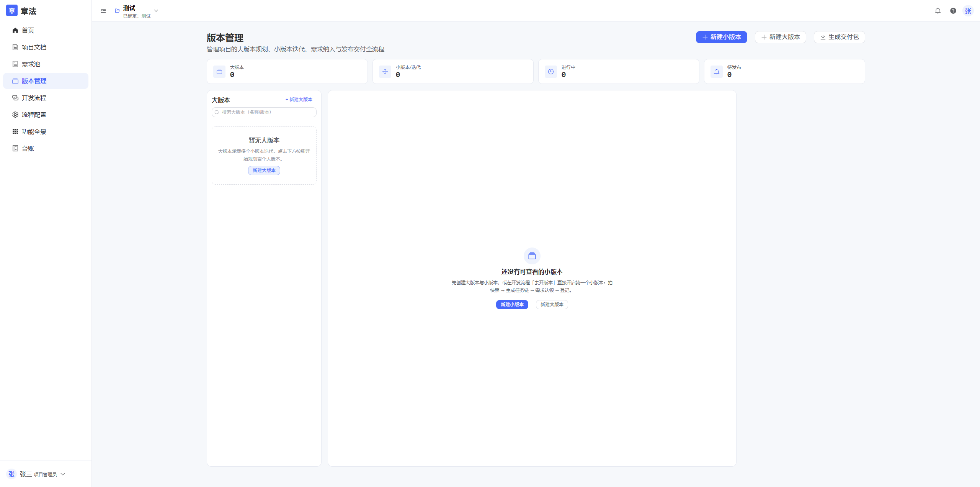This screenshot has height=487, width=980.
Task: Click the blue 新建小版本 header button
Action: click(x=721, y=37)
